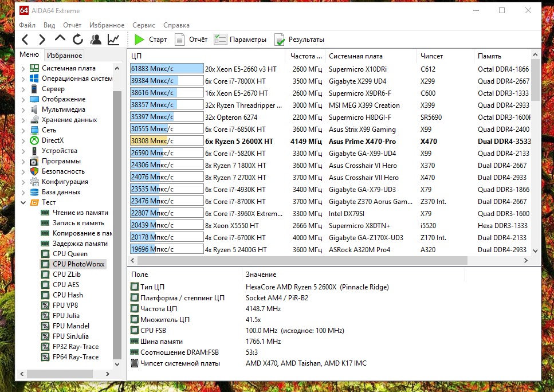Open Результаты toolbar button
554x392 pixels.
click(300, 40)
